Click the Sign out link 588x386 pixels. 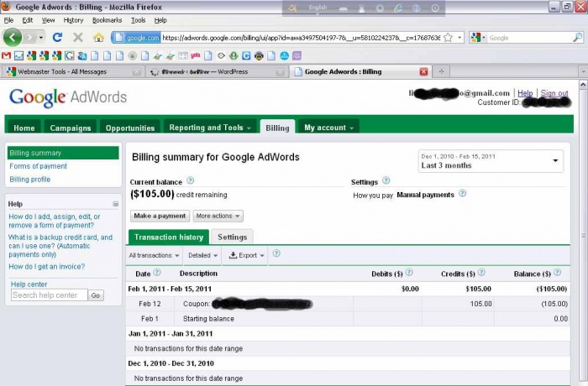[x=554, y=93]
